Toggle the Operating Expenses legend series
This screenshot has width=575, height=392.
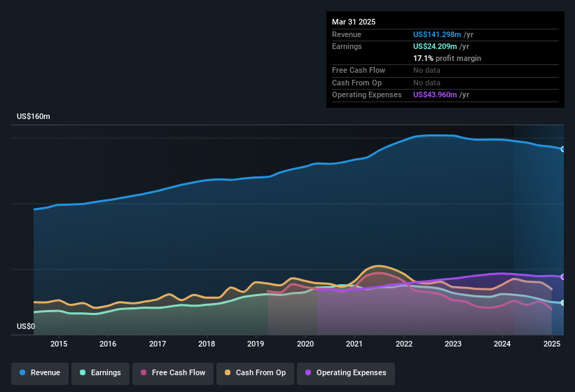(345, 373)
